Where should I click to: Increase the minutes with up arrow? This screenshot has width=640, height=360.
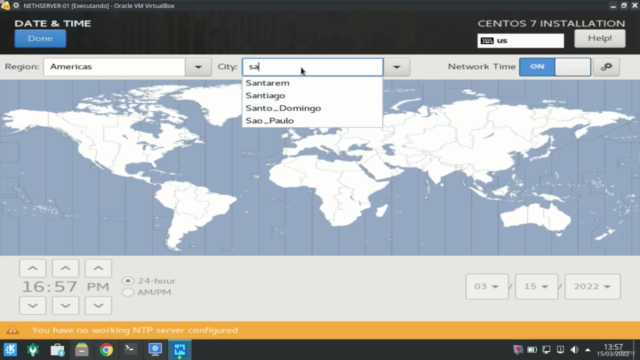pos(65,268)
